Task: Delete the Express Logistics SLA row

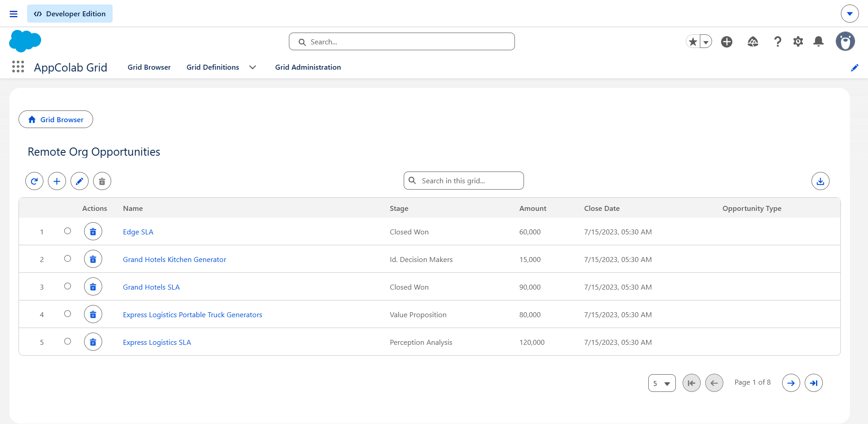Action: click(93, 342)
